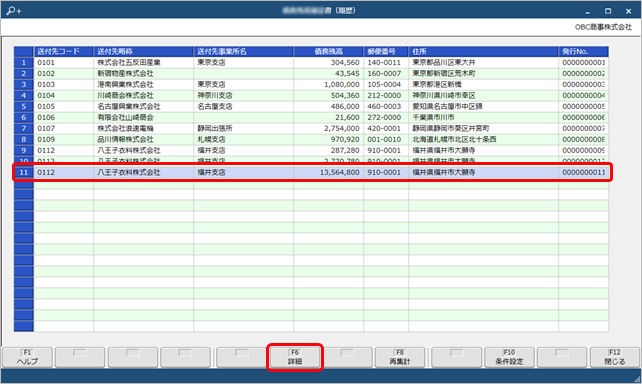Click the 住所 column header
642x384 pixels.
click(483, 52)
